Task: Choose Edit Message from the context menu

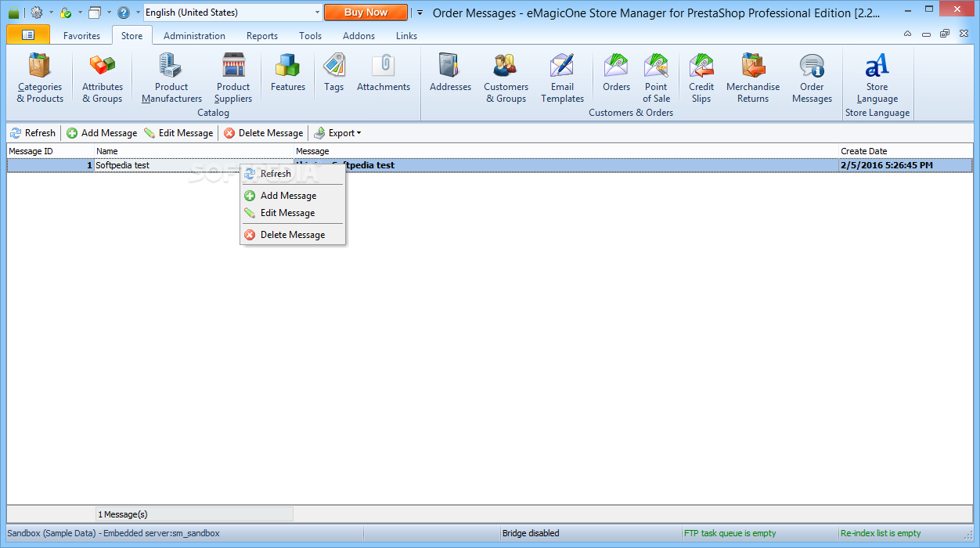Action: pos(293,213)
